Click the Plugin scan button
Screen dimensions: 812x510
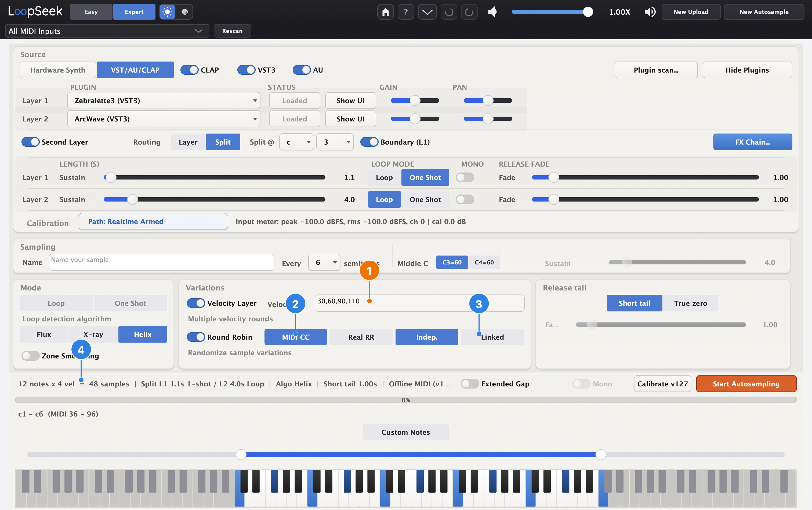(x=656, y=70)
